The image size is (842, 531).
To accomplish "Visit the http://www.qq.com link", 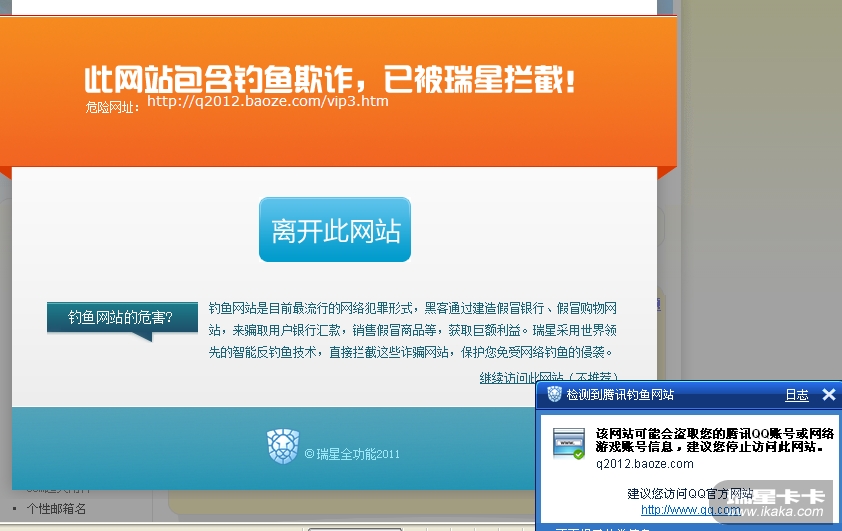I will coord(691,510).
